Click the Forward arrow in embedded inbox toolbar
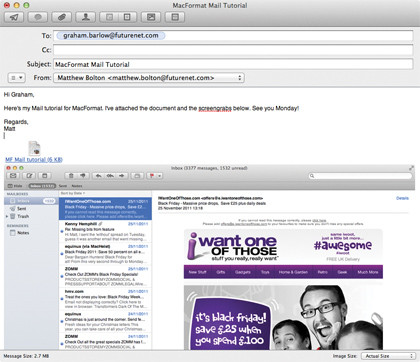This screenshot has height=362, width=420. point(122,176)
